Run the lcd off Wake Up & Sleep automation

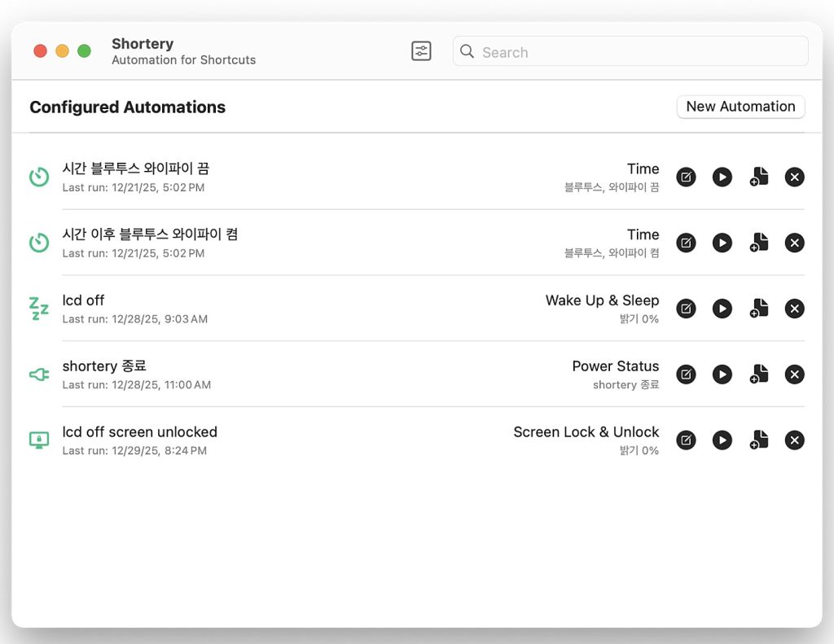[x=722, y=309]
